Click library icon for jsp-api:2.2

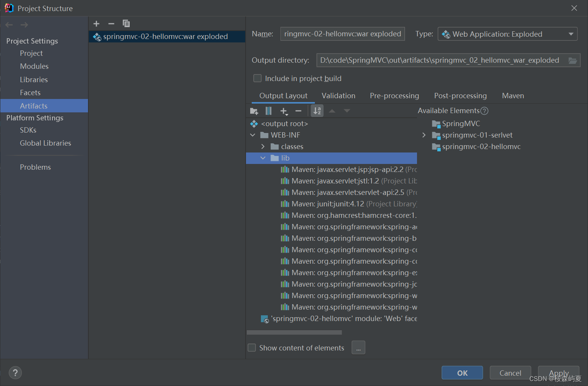coord(285,169)
